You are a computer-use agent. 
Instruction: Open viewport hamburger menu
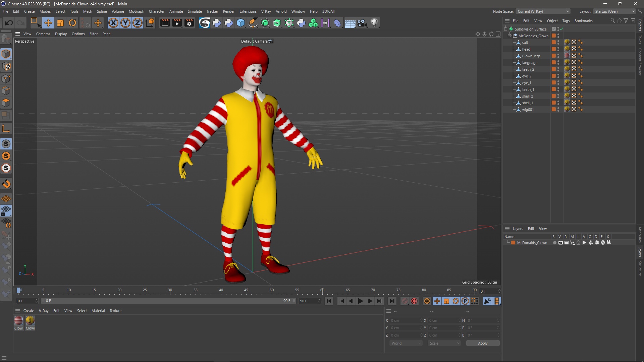18,34
